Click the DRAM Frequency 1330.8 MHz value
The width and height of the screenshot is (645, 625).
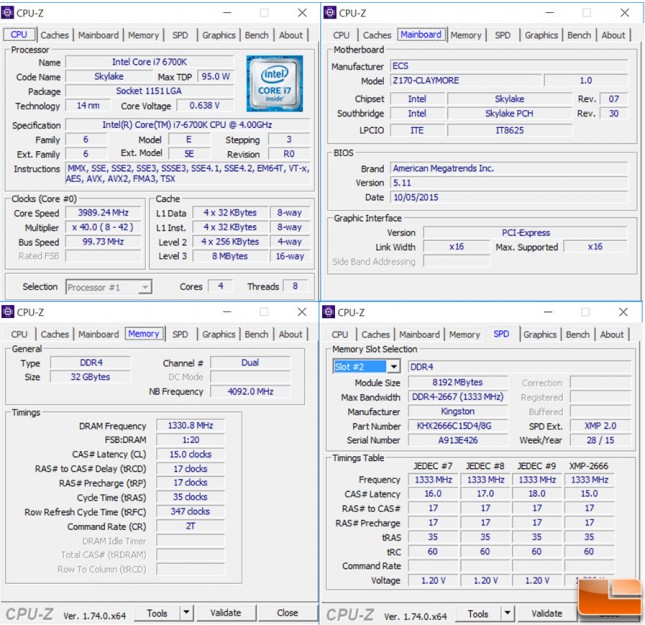click(x=190, y=425)
